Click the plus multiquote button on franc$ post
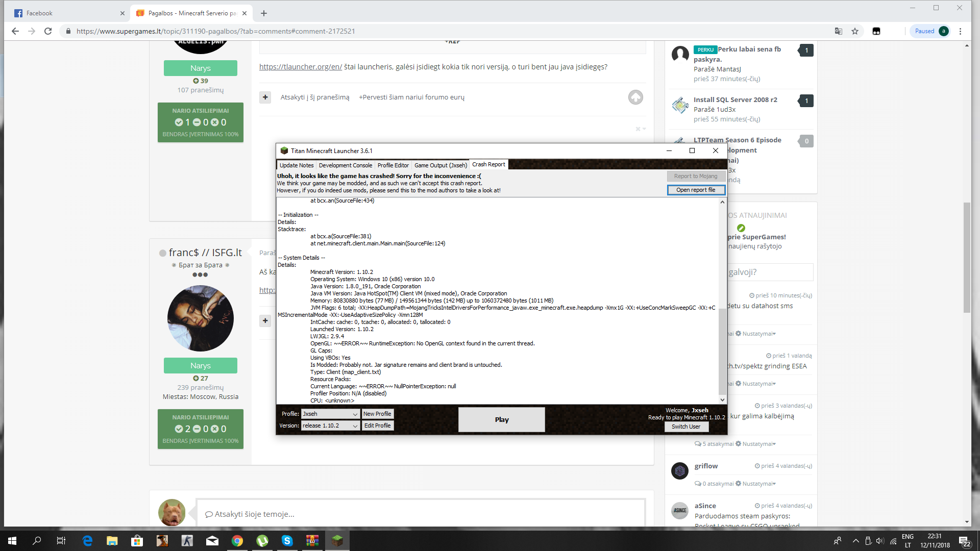The height and width of the screenshot is (551, 980). [265, 320]
